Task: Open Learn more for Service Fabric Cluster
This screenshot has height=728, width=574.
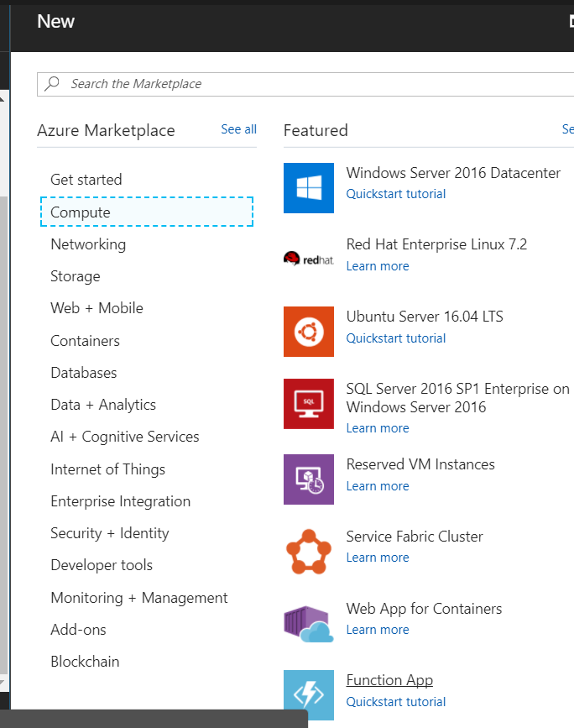Action: click(x=378, y=558)
